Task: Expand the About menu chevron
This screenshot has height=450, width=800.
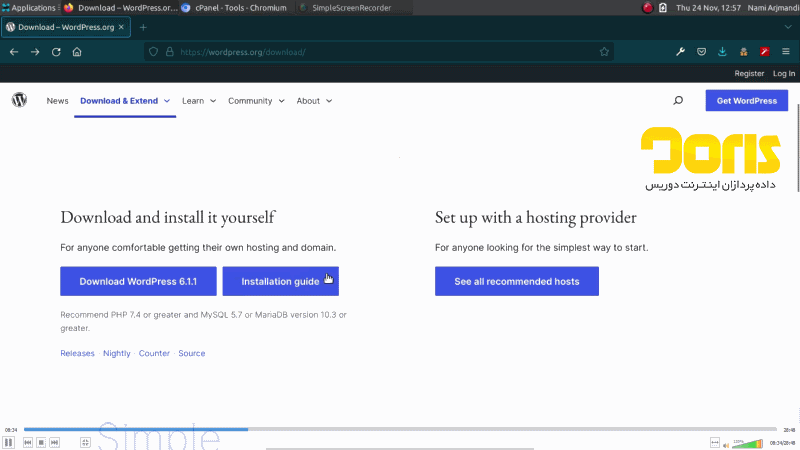Action: tap(329, 101)
